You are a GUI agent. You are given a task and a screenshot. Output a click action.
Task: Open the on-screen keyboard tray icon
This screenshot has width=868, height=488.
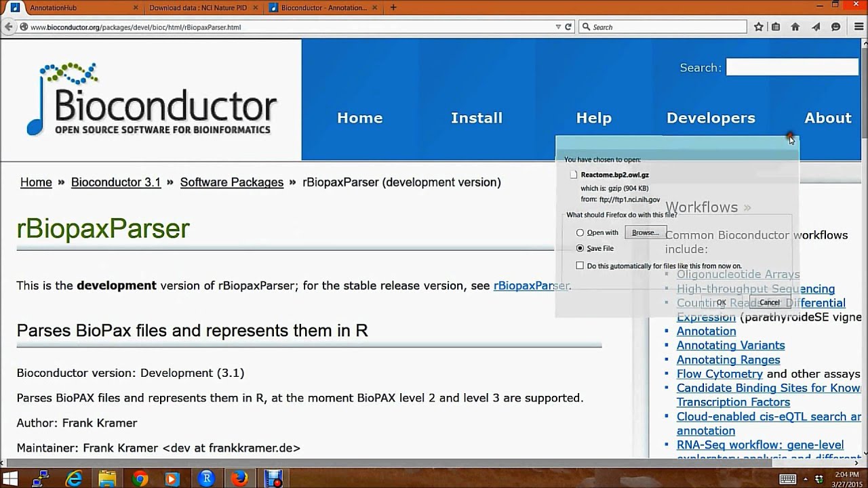(x=787, y=479)
